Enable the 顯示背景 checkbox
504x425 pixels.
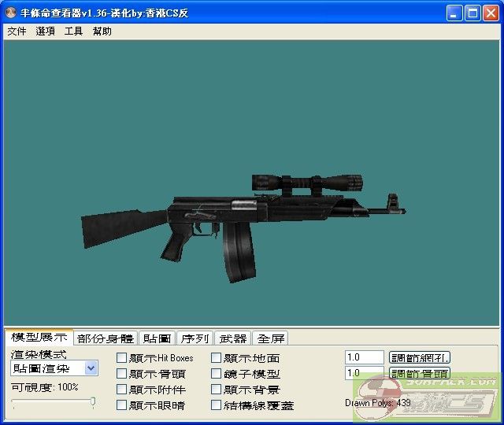tap(216, 390)
